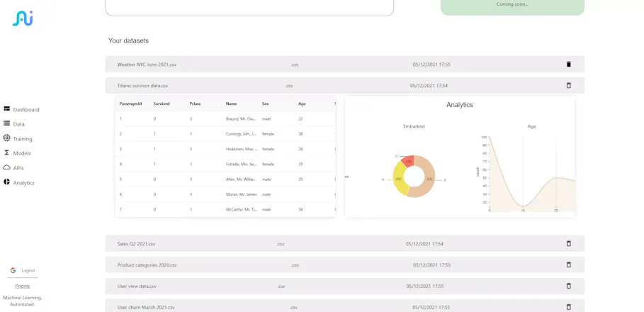Select the Cumings, Mrs. J... name cell
This screenshot has height=312, width=644.
coord(242,134)
